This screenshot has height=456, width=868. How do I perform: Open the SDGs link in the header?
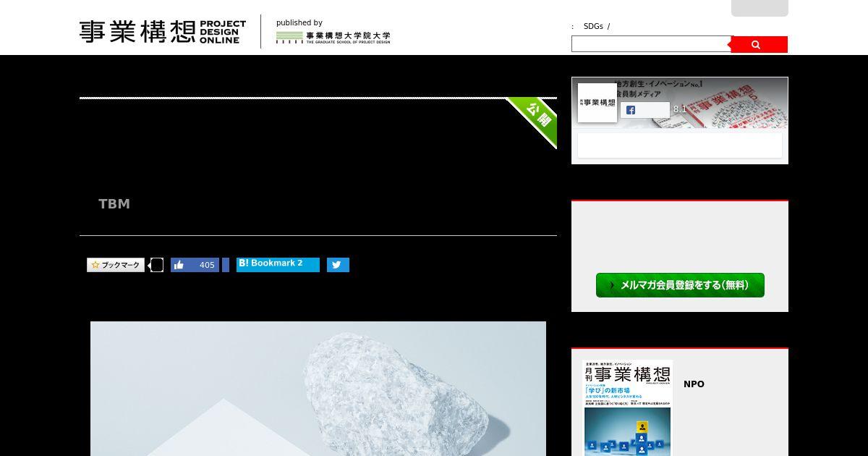coord(593,26)
